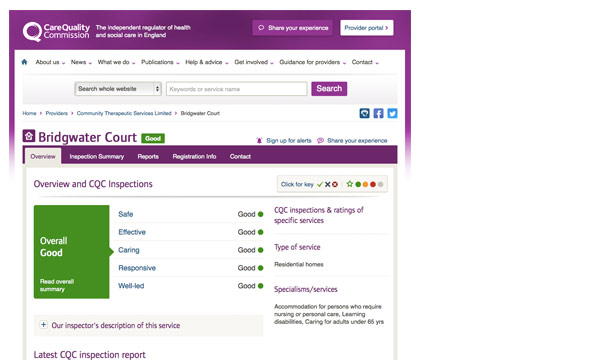600x360 pixels.
Task: Open the About us menu
Action: [50, 62]
